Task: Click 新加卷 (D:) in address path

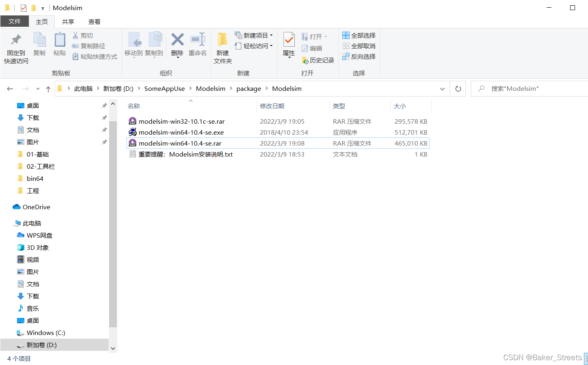Action: [x=118, y=88]
